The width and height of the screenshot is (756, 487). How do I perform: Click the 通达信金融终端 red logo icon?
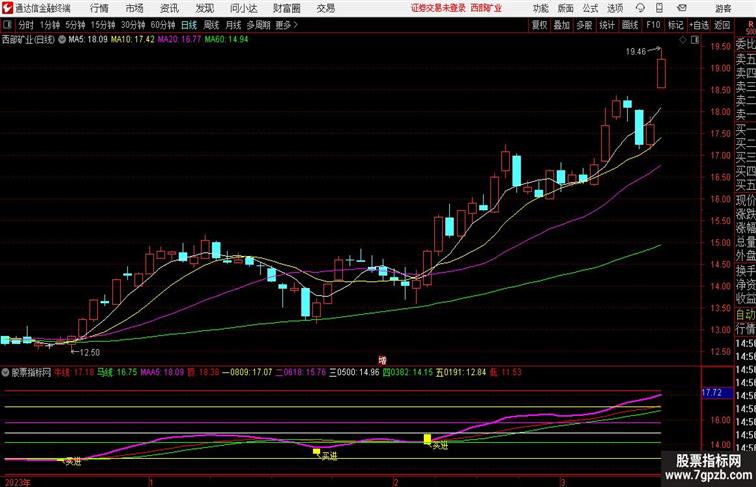pos(7,8)
